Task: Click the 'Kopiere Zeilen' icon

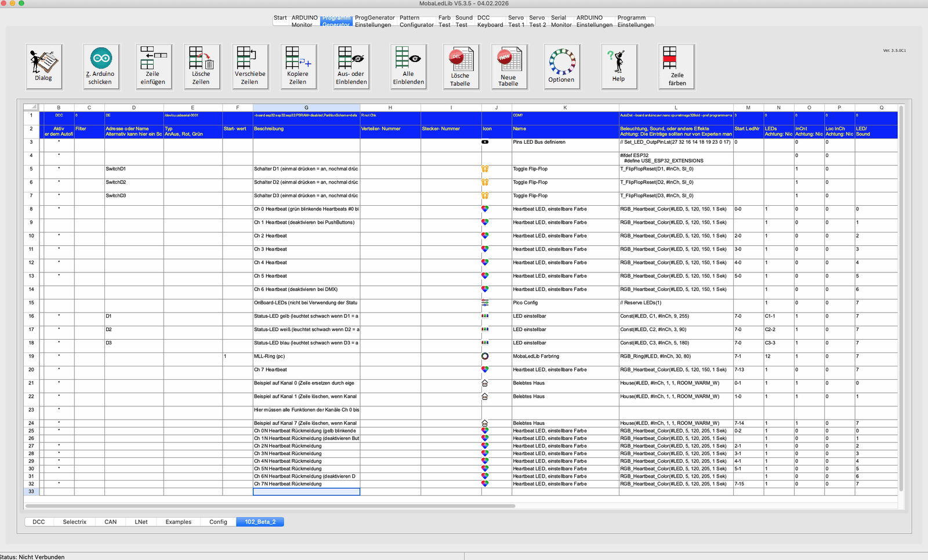Action: pos(298,66)
